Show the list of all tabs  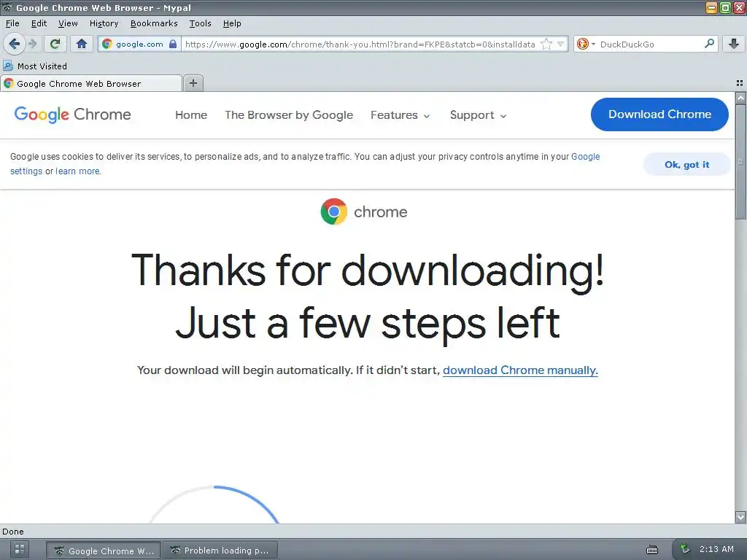(x=740, y=83)
